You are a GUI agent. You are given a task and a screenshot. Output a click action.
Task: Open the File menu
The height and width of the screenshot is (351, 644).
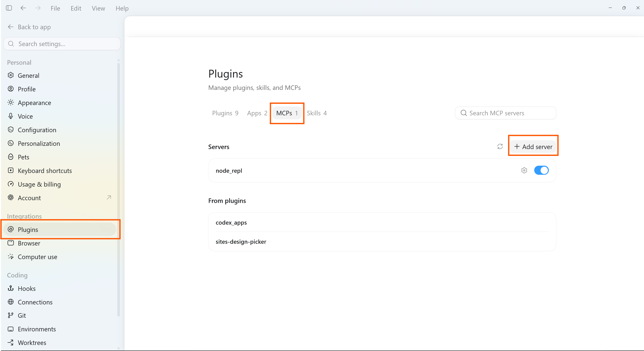pos(55,8)
